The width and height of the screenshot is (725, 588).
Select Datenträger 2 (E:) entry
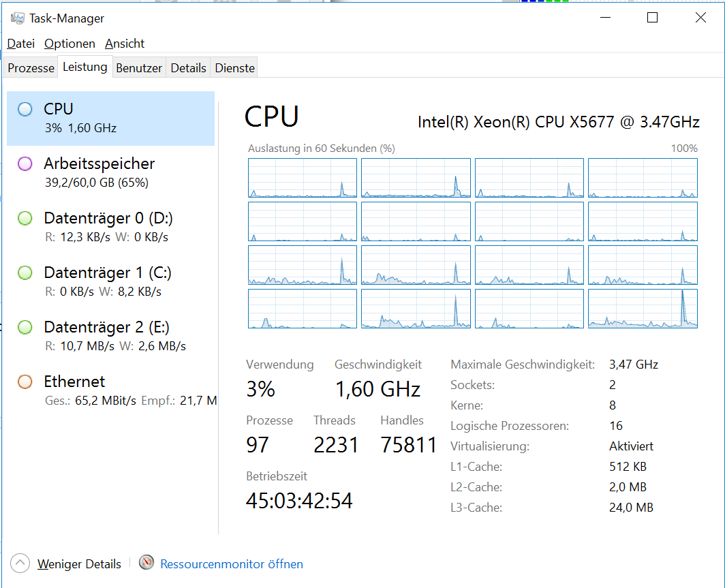(110, 337)
